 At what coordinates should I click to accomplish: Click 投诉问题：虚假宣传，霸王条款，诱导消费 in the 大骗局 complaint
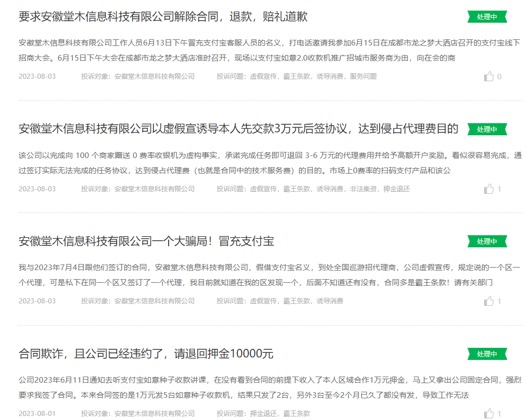click(x=280, y=301)
